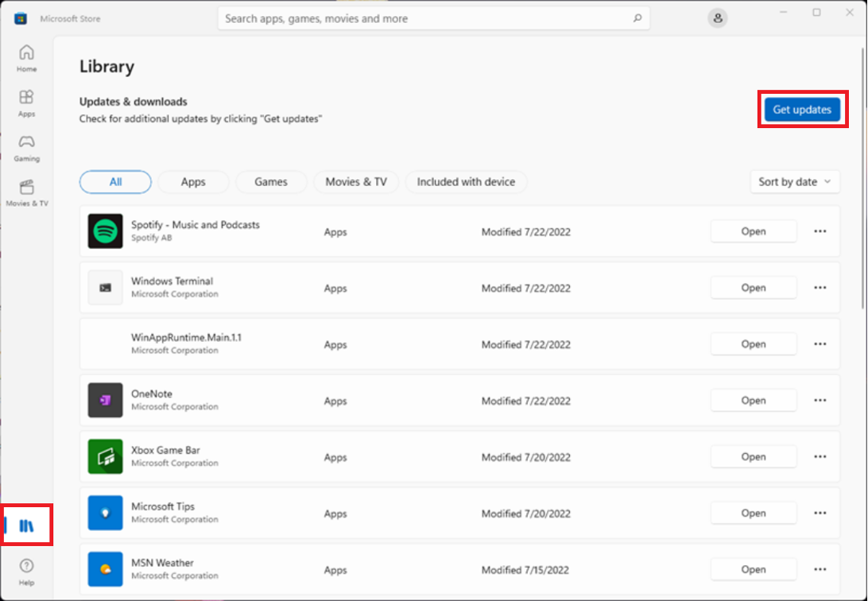Switch to the Apps filter tab
The image size is (868, 601).
coord(193,182)
